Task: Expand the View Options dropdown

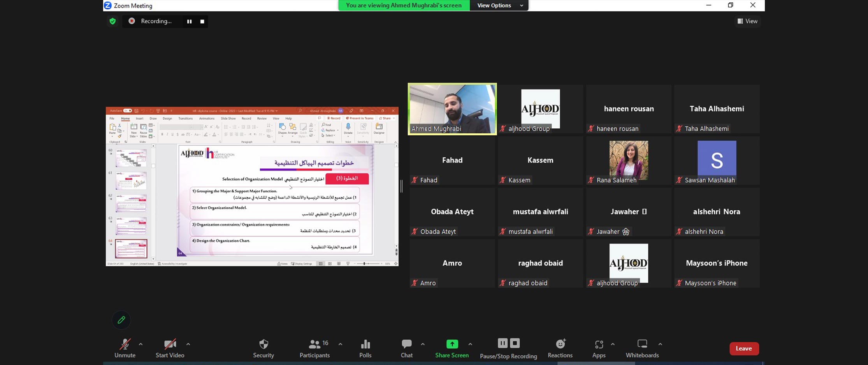Action: click(x=499, y=5)
